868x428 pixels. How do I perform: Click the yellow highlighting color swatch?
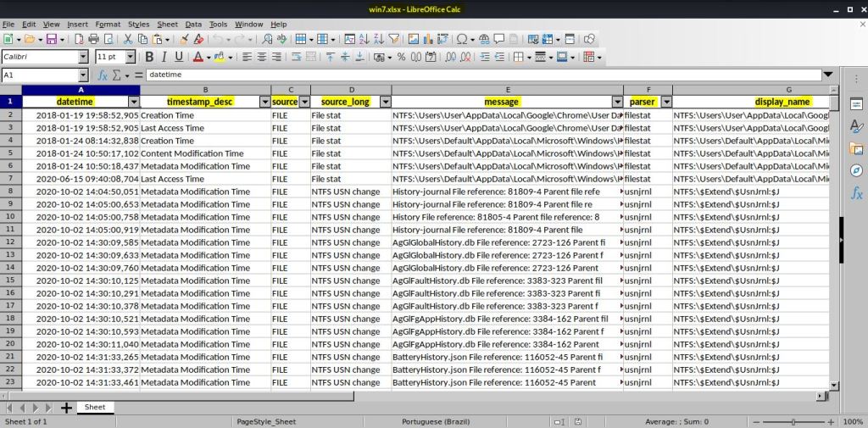click(219, 57)
